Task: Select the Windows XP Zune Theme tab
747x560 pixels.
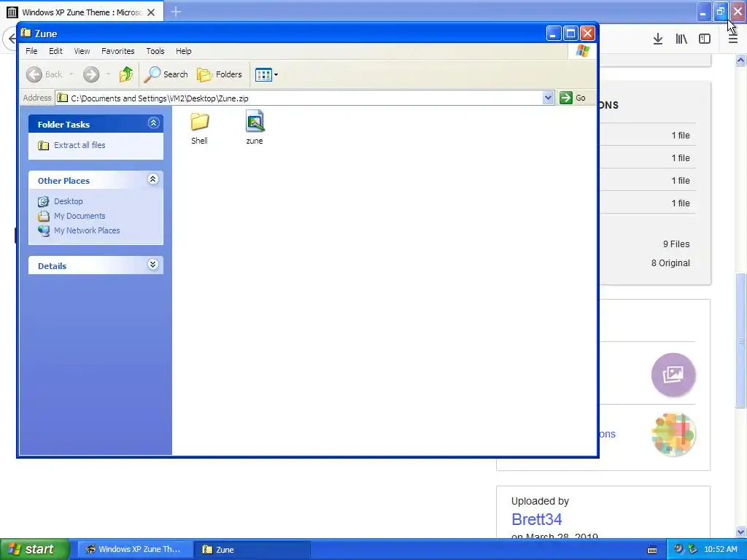Action: click(x=82, y=12)
